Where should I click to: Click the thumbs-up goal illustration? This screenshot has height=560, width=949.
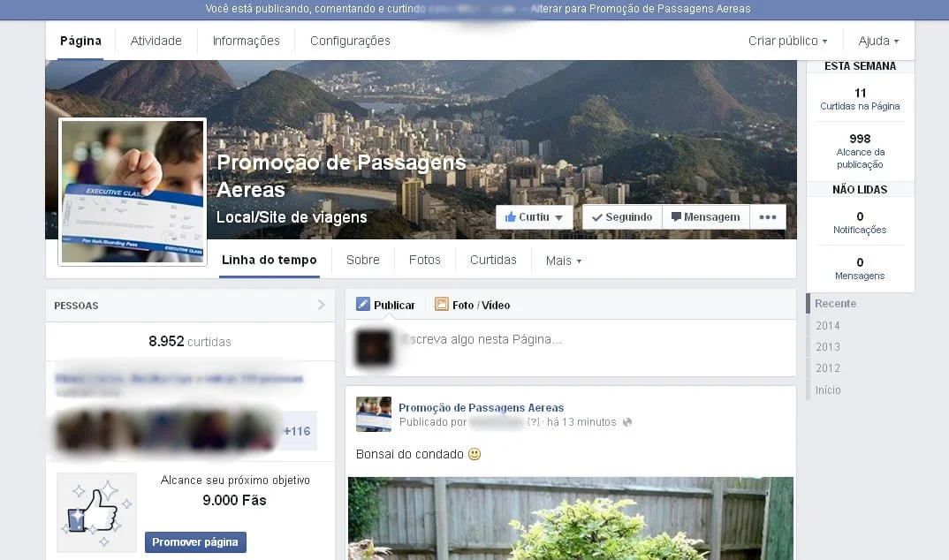pyautogui.click(x=97, y=512)
